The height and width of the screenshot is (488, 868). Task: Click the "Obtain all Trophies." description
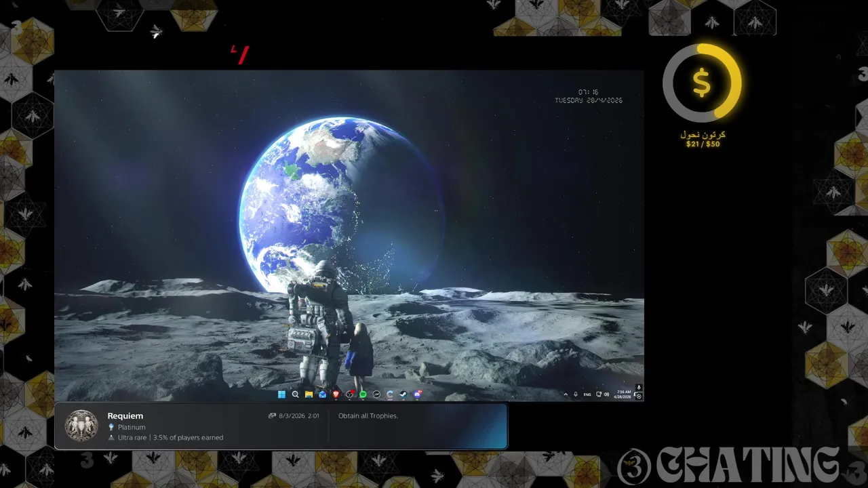(368, 416)
